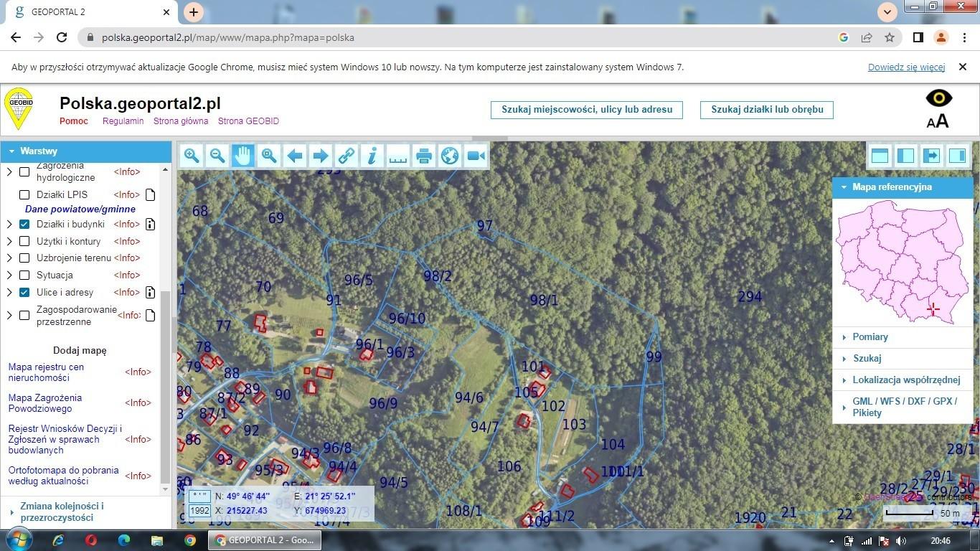
Task: Open info document icon for Działki i budynki
Action: [x=150, y=224]
